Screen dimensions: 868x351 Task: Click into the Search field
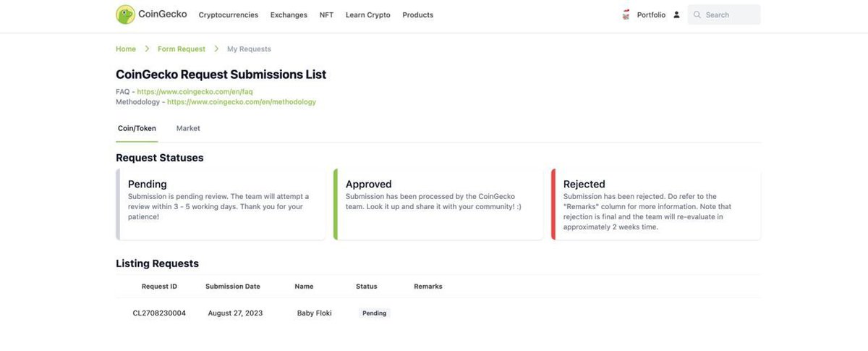724,14
